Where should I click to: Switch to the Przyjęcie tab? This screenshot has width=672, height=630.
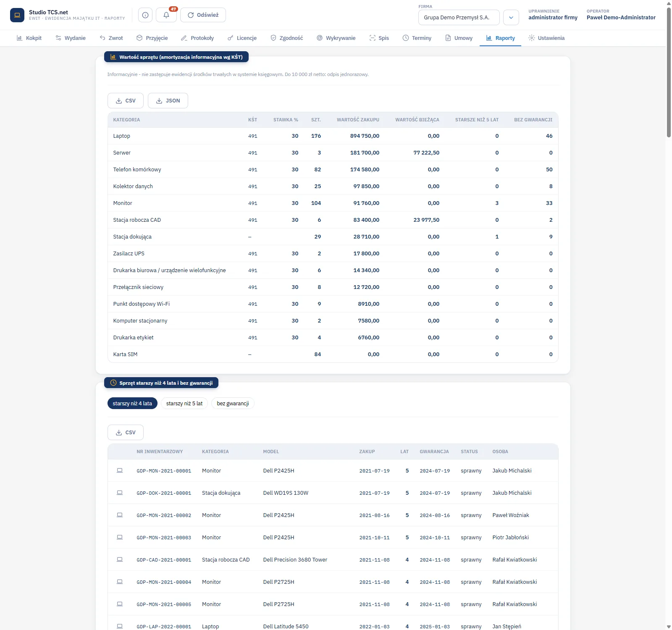(152, 38)
